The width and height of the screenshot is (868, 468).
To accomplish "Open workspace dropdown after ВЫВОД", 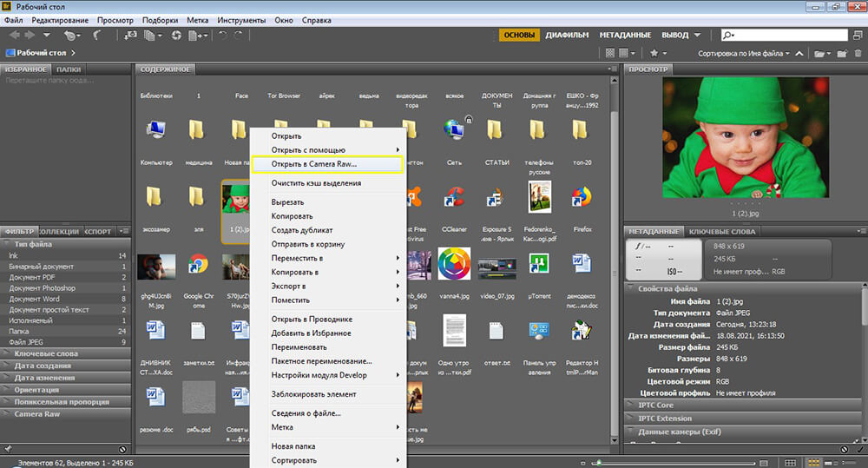I will point(698,35).
